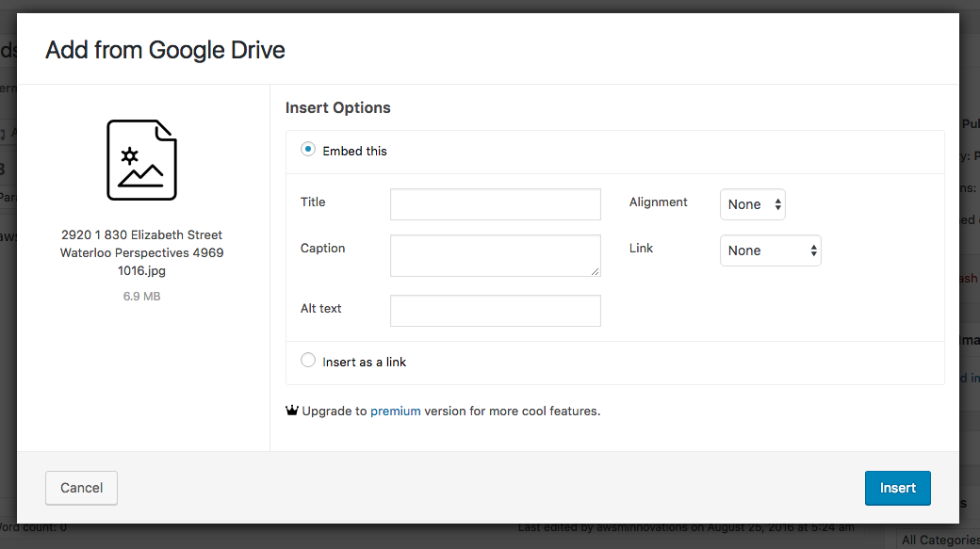This screenshot has width=980, height=549.
Task: Select the Embed this radio option
Action: [x=307, y=150]
